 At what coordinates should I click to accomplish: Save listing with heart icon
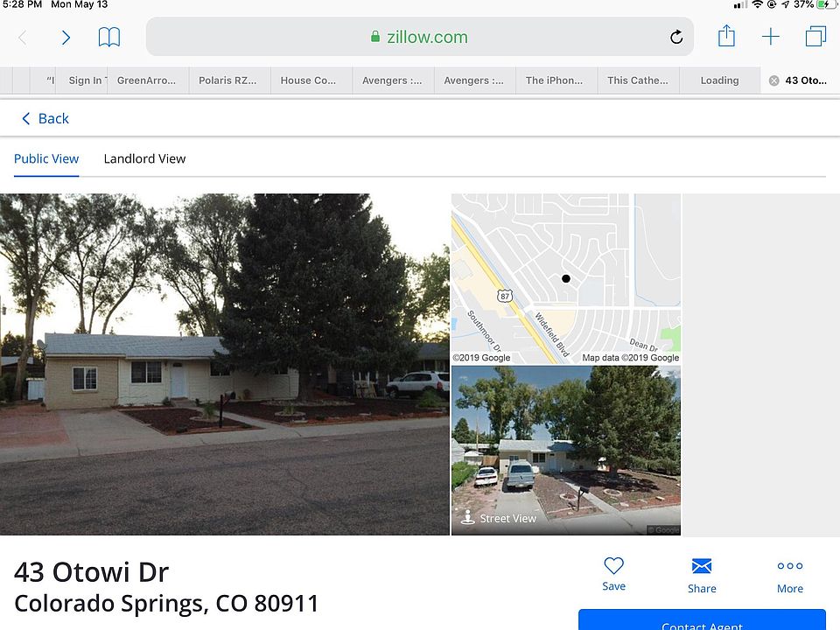(614, 574)
